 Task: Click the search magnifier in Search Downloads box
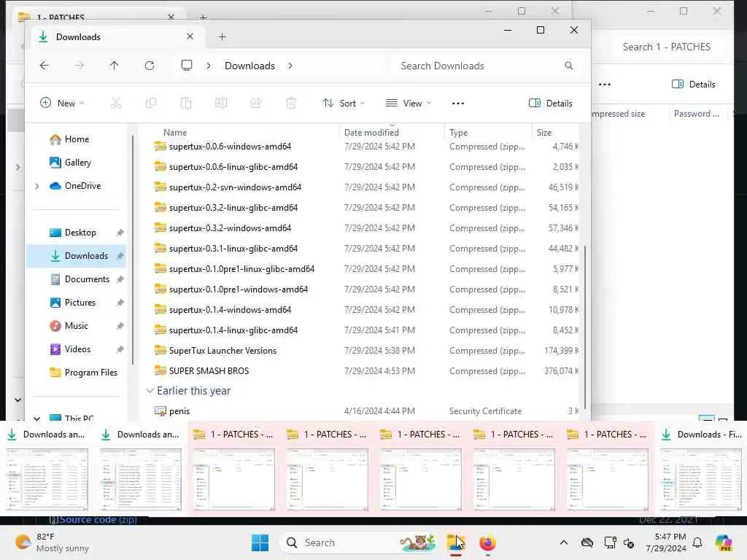coord(568,66)
